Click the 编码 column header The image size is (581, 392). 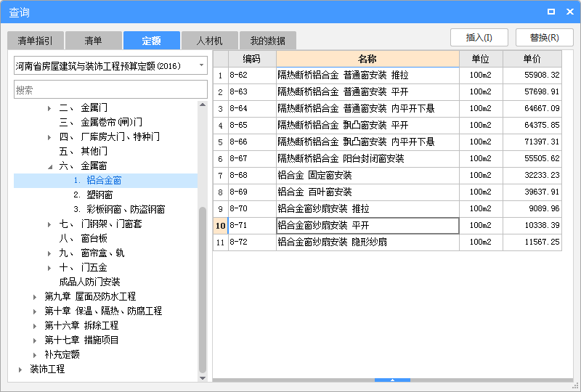click(x=252, y=59)
